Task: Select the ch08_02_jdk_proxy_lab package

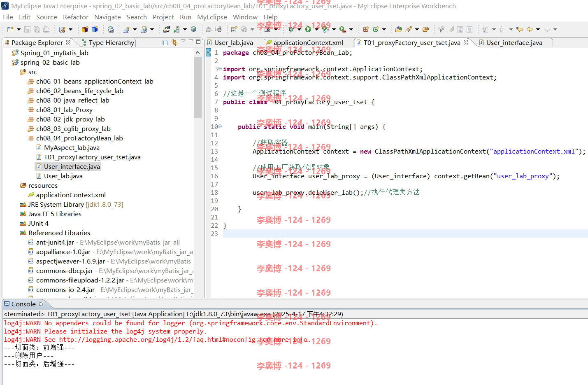Action: (x=70, y=119)
